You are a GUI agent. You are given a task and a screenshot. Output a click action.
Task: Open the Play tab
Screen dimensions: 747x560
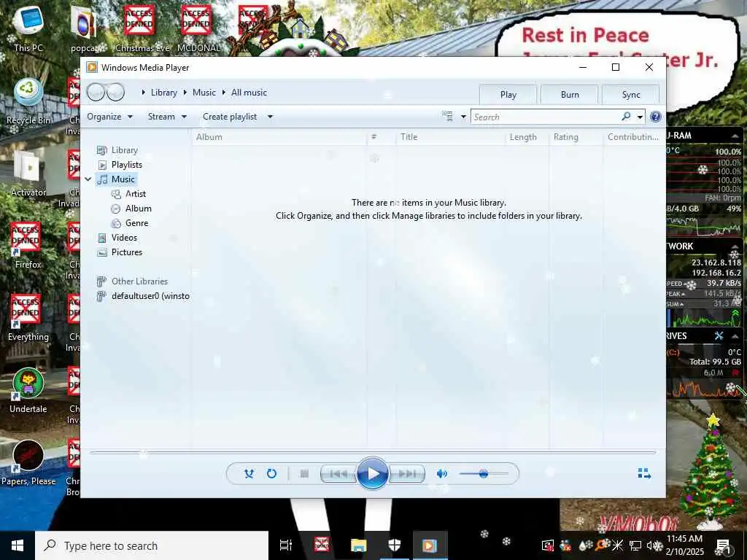tap(508, 94)
